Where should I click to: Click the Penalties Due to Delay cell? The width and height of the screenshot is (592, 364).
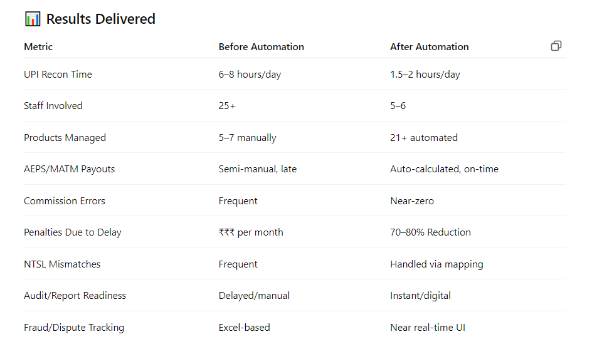click(x=73, y=232)
